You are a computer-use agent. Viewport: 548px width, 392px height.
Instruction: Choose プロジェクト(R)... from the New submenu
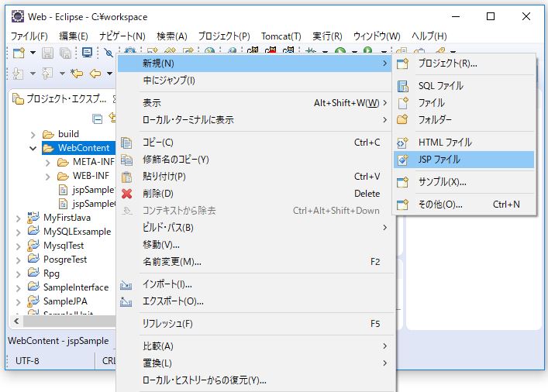[464, 64]
